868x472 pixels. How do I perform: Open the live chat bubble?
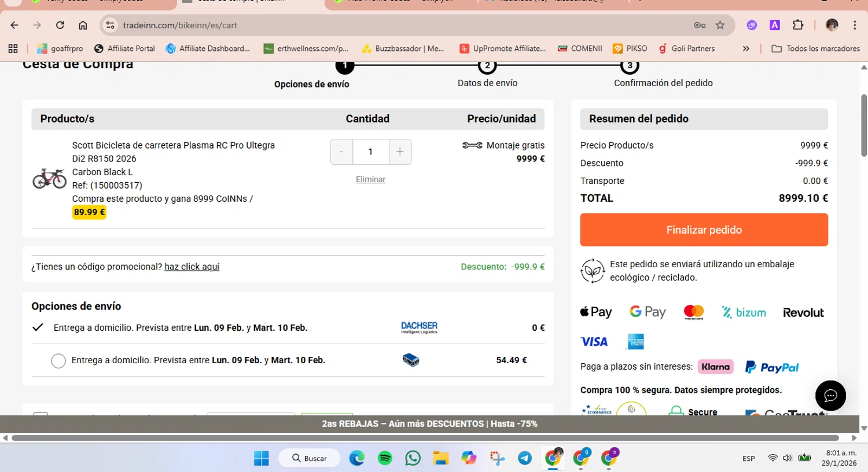830,396
